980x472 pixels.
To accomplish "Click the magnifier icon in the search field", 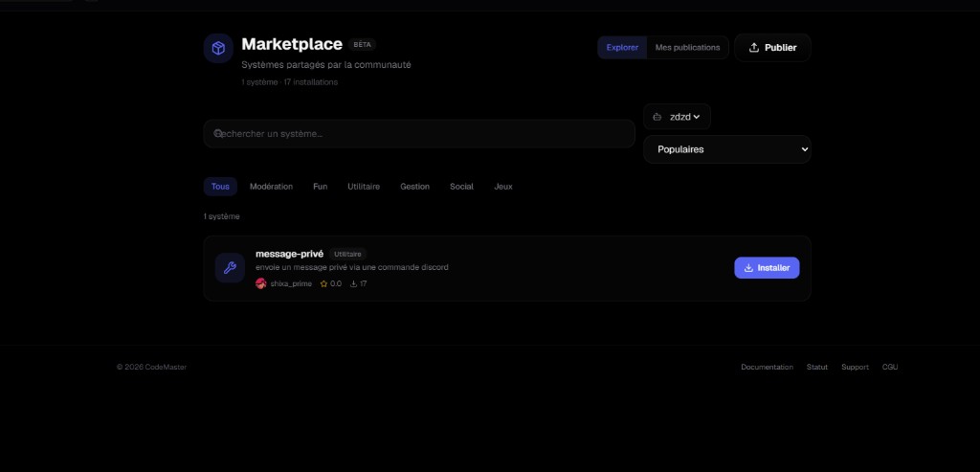I will point(218,133).
